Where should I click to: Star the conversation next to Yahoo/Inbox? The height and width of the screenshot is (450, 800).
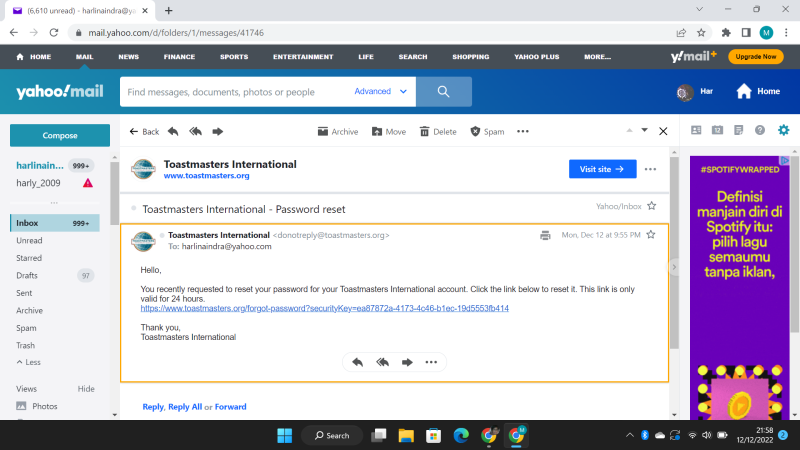pos(652,206)
